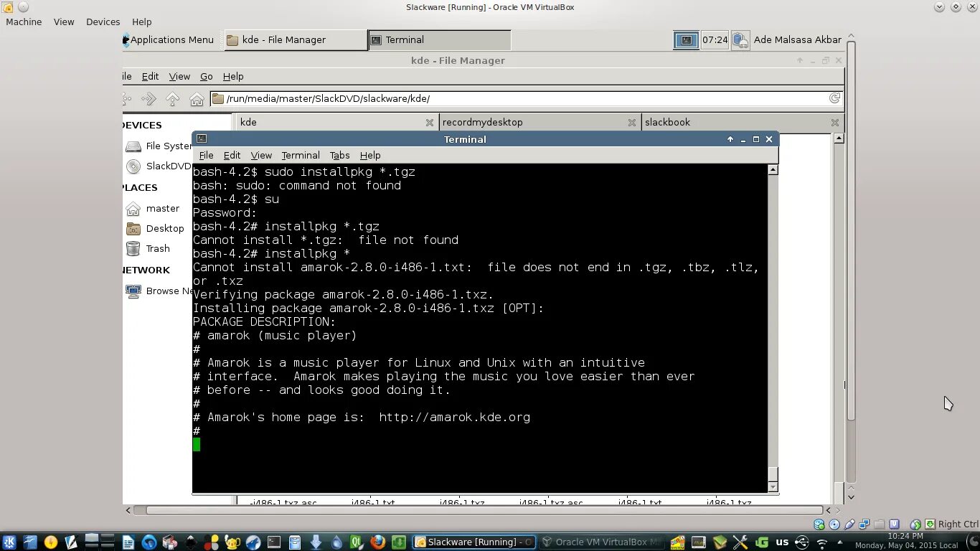Open the KDE kickoff launcher icon

(9, 542)
